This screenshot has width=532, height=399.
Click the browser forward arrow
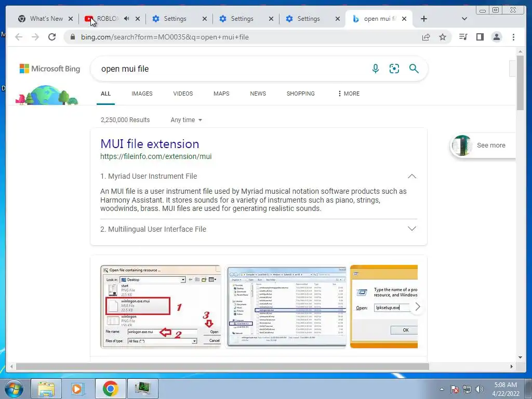35,37
